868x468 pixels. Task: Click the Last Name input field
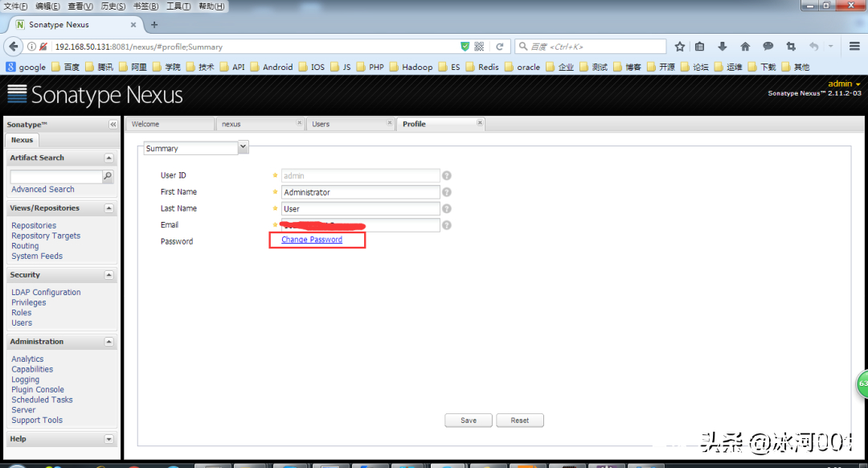[360, 209]
